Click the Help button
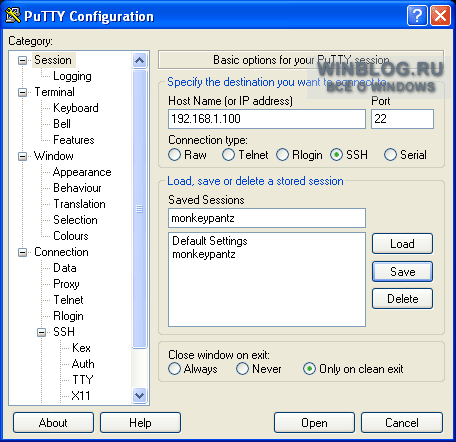Image resolution: width=456 pixels, height=442 pixels. pos(140,423)
